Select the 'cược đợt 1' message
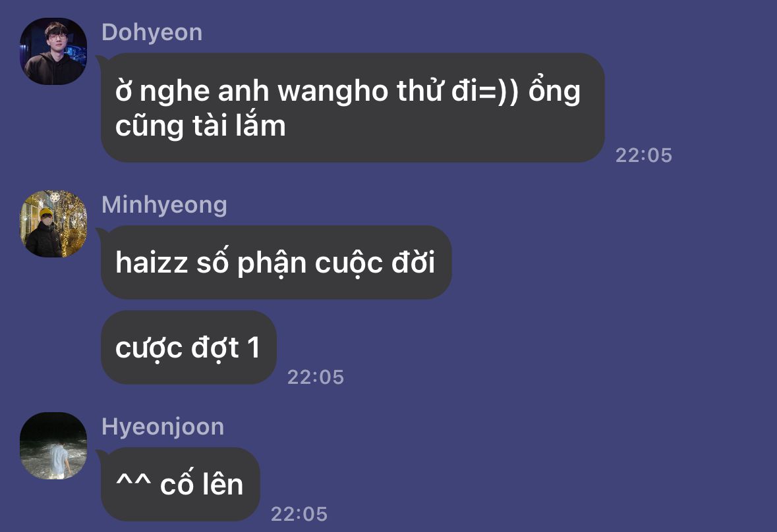Image resolution: width=777 pixels, height=532 pixels. (188, 348)
